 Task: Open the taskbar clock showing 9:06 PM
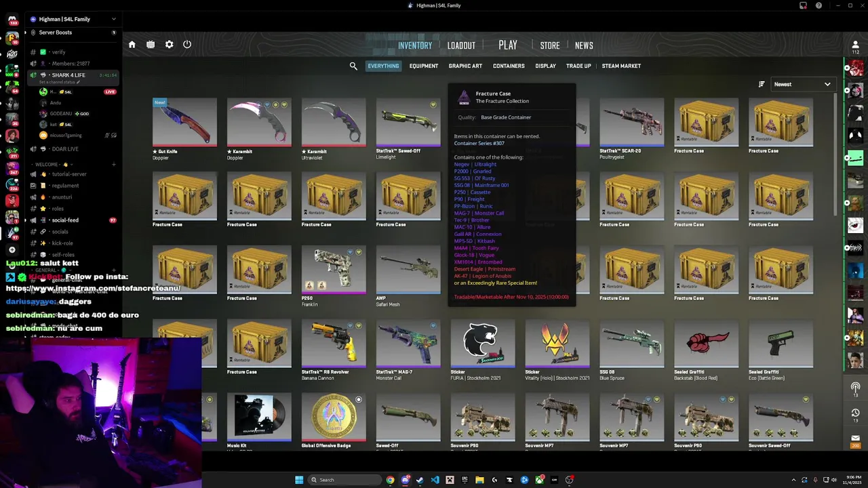click(x=852, y=480)
